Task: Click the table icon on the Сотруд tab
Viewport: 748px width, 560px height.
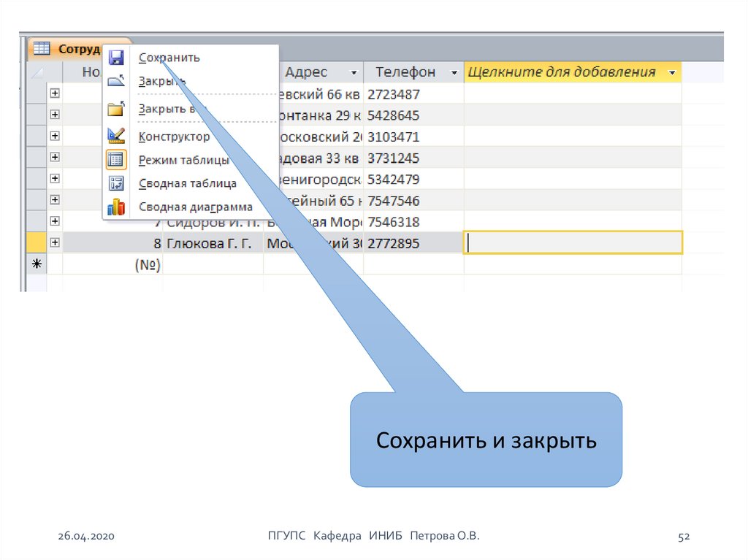Action: click(42, 49)
